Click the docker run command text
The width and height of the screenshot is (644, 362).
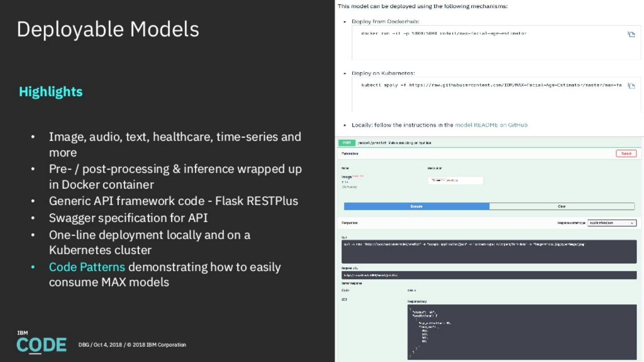tap(444, 34)
